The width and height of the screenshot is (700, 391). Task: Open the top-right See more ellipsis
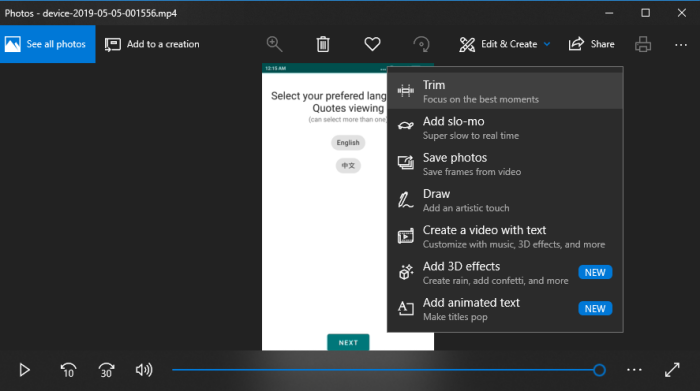click(x=681, y=45)
